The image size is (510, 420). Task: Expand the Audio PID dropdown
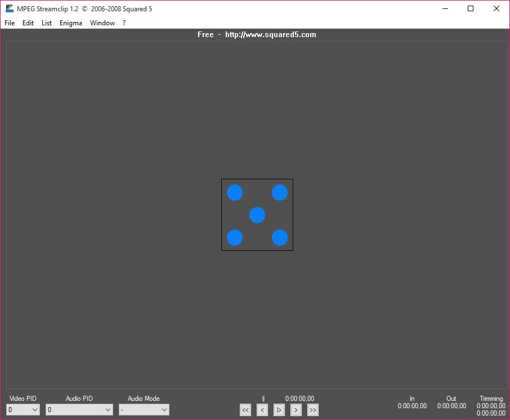pyautogui.click(x=79, y=410)
